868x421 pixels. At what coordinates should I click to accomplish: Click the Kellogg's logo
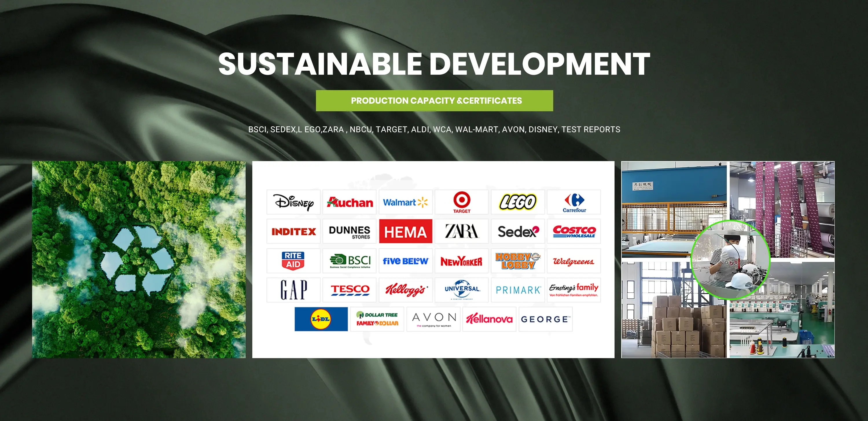tap(405, 290)
